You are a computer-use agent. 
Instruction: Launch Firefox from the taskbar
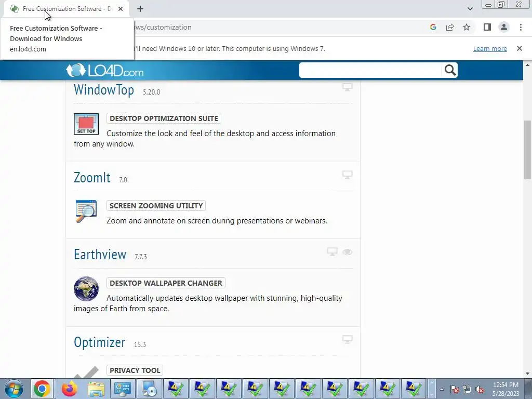[69, 389]
